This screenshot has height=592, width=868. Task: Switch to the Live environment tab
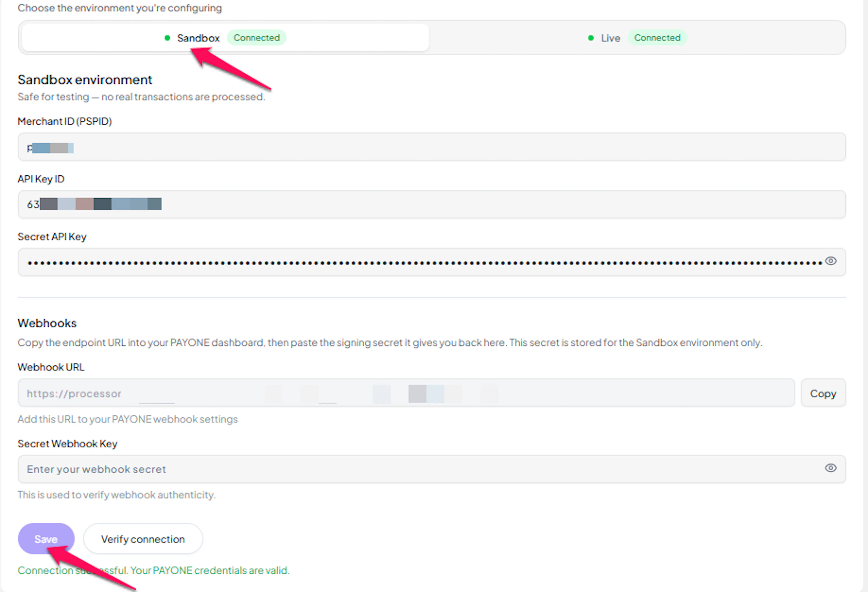(x=637, y=38)
